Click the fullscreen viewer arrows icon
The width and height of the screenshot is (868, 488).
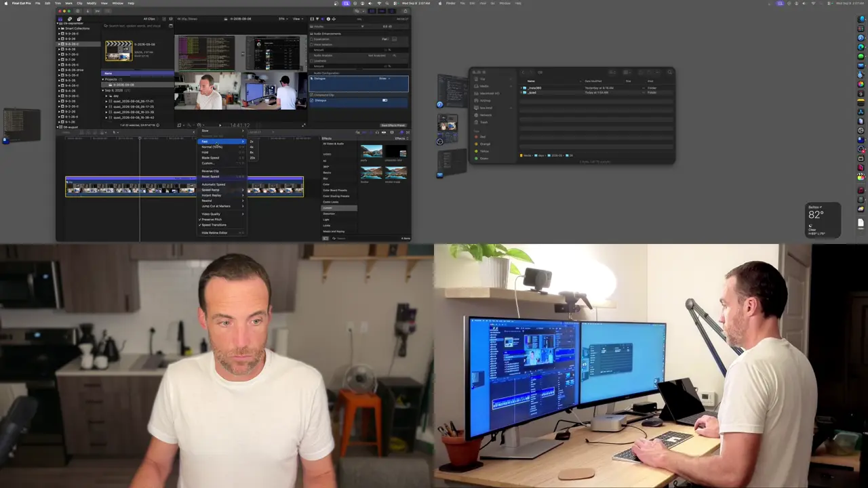pyautogui.click(x=303, y=125)
